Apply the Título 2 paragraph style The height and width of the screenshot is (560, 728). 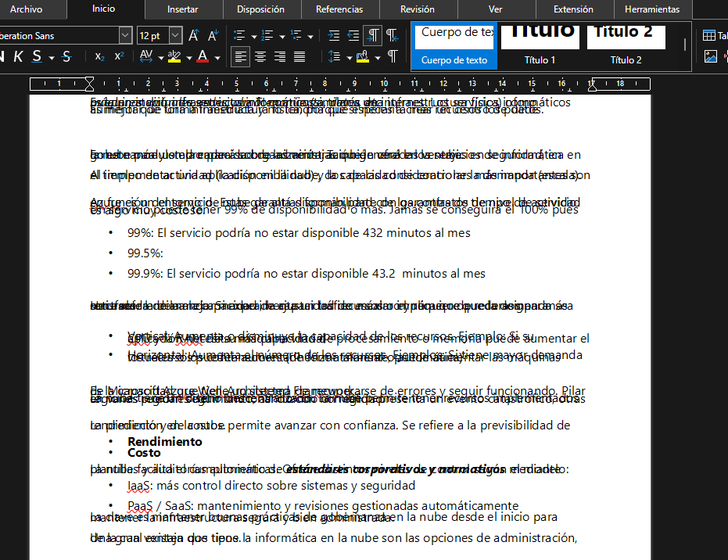626,45
